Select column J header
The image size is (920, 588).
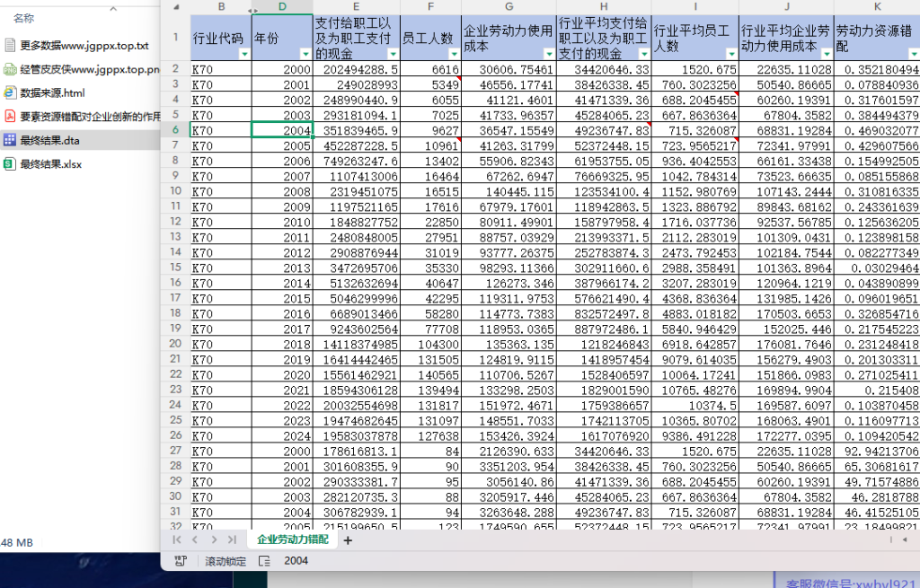(787, 7)
